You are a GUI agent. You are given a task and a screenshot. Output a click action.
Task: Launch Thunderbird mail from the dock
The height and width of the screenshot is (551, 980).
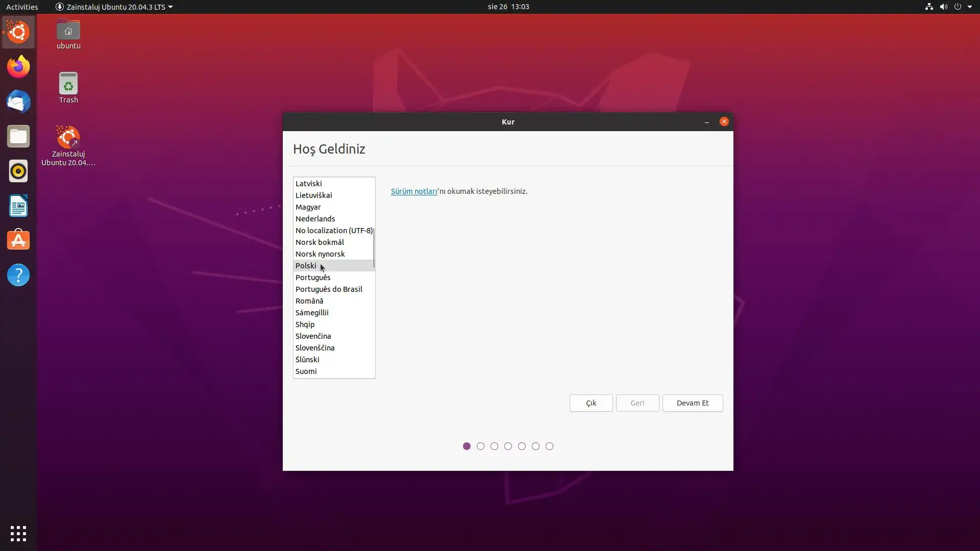[18, 102]
